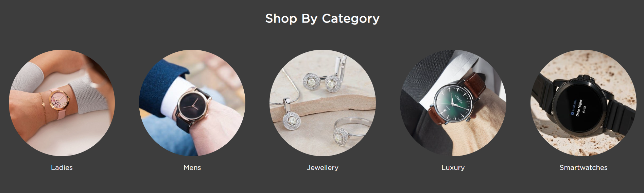The width and height of the screenshot is (644, 193).
Task: Click the gold bracelet on lady's wrist
Action: [x=43, y=108]
